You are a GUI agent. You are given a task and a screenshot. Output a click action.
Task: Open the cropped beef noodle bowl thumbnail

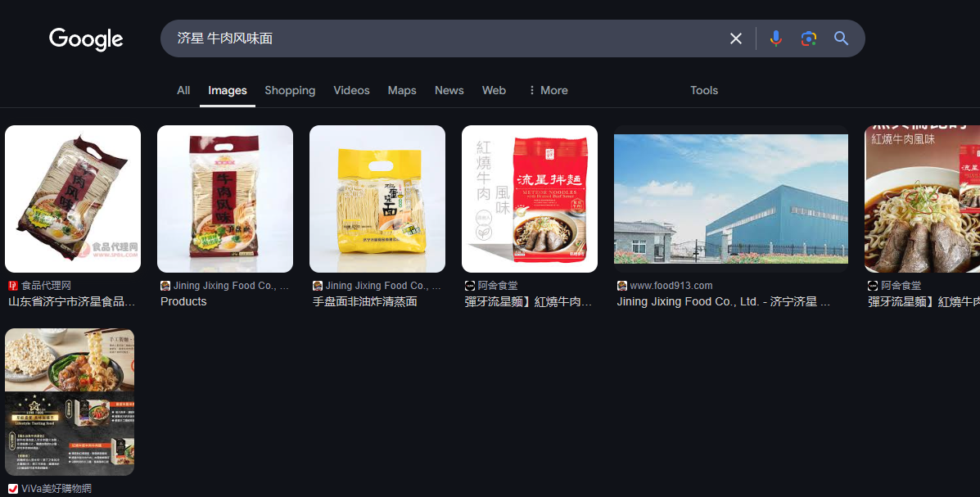923,199
